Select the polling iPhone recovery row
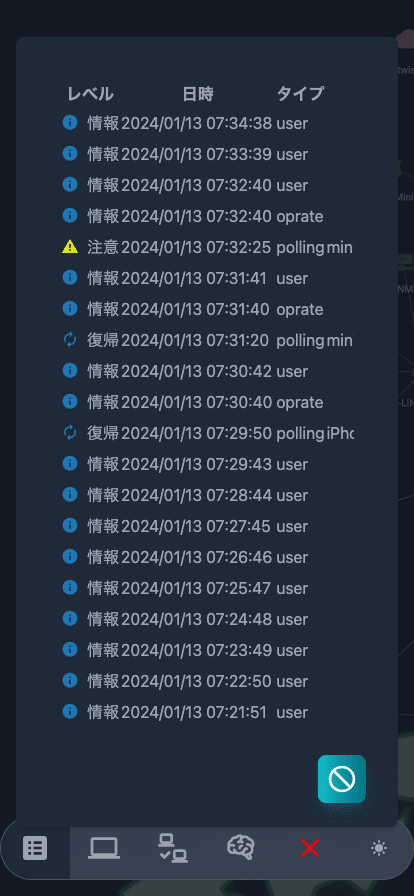The height and width of the screenshot is (896, 414). pos(208,433)
